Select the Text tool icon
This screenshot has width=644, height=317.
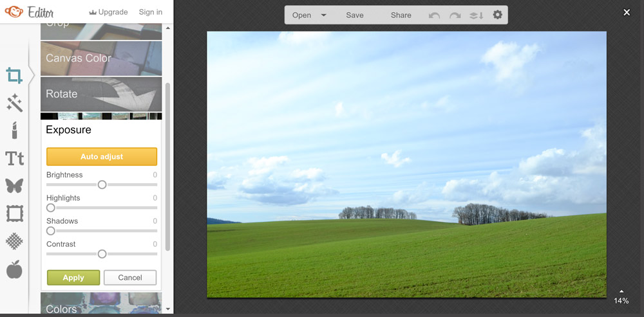[14, 158]
